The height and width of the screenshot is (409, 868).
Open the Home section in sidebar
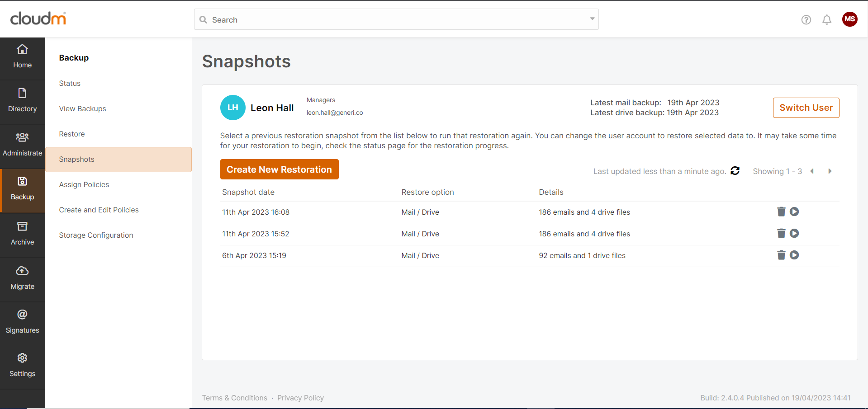22,56
